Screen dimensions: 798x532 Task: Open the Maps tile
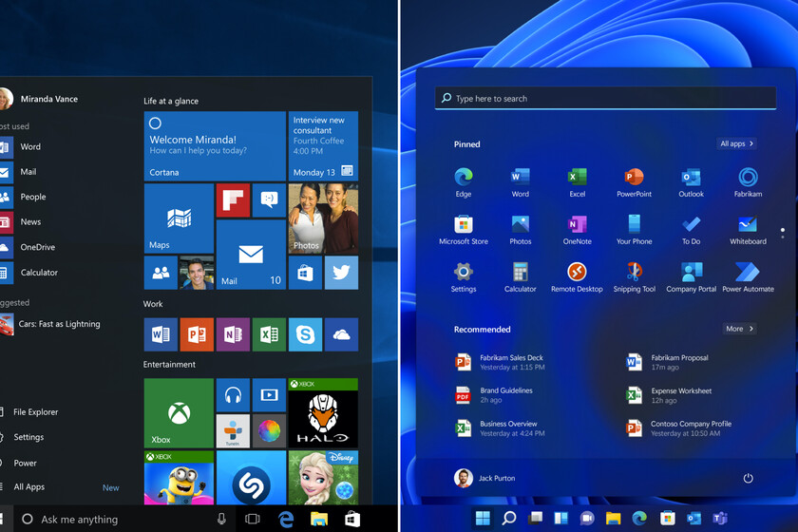pyautogui.click(x=179, y=218)
